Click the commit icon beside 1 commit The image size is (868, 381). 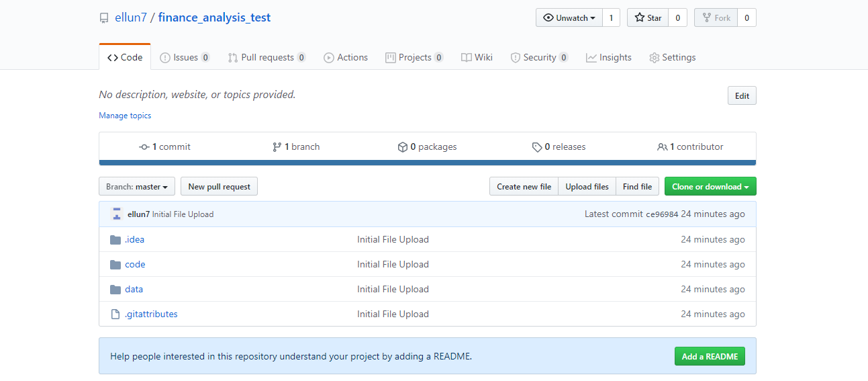click(144, 147)
